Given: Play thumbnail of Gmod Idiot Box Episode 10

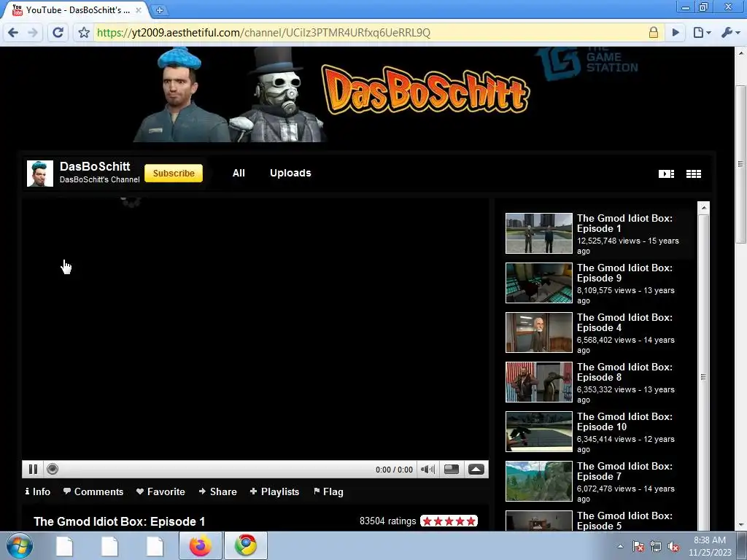Looking at the screenshot, I should click(x=539, y=432).
